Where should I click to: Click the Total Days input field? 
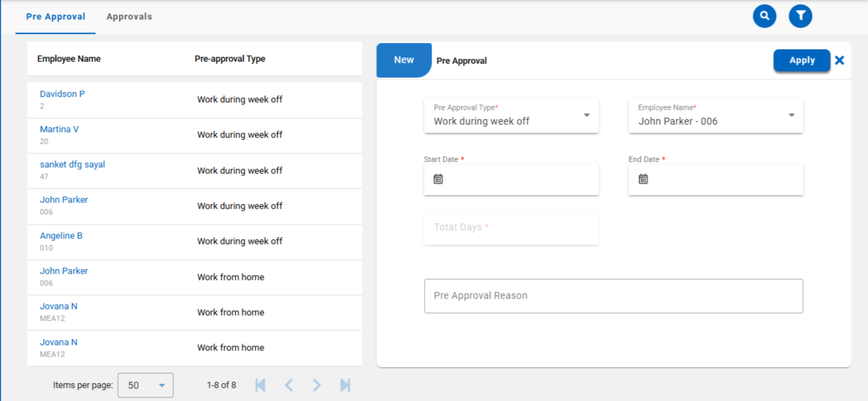(x=511, y=227)
